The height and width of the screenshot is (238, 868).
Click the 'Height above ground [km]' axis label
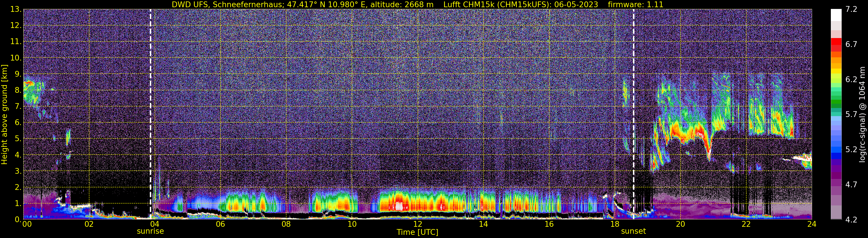pos(4,115)
